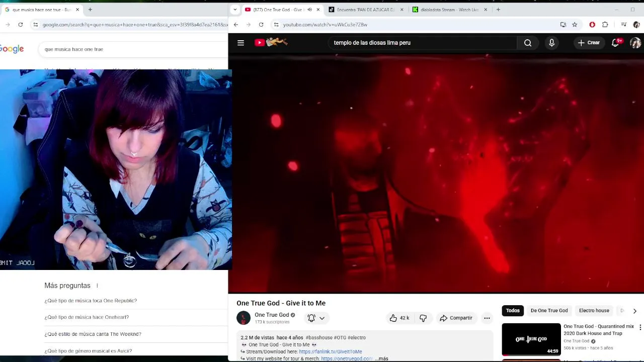Expand question about Avicii genre
The width and height of the screenshot is (644, 362).
point(88,351)
